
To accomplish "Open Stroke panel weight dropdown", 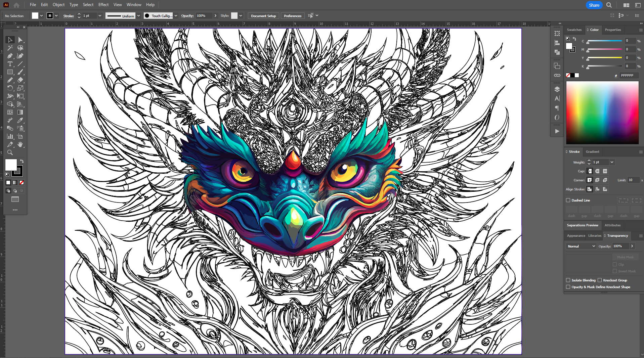I will pos(612,162).
